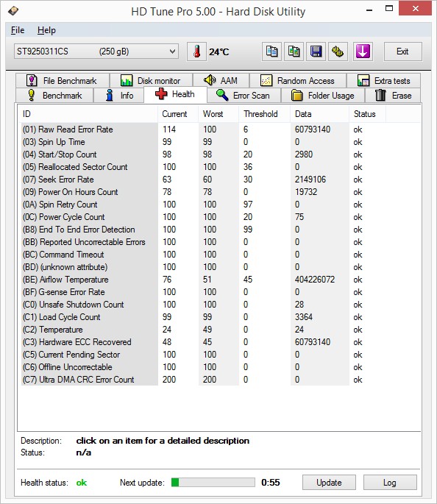Click the copy screenshot to clipboard icon
The height and width of the screenshot is (504, 437).
pyautogui.click(x=294, y=52)
